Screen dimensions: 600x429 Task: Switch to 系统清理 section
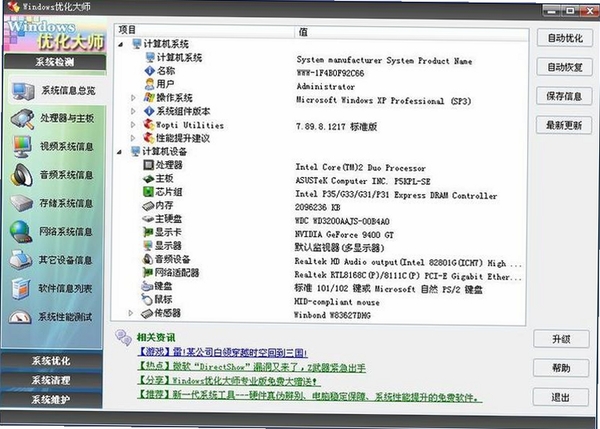coord(51,380)
